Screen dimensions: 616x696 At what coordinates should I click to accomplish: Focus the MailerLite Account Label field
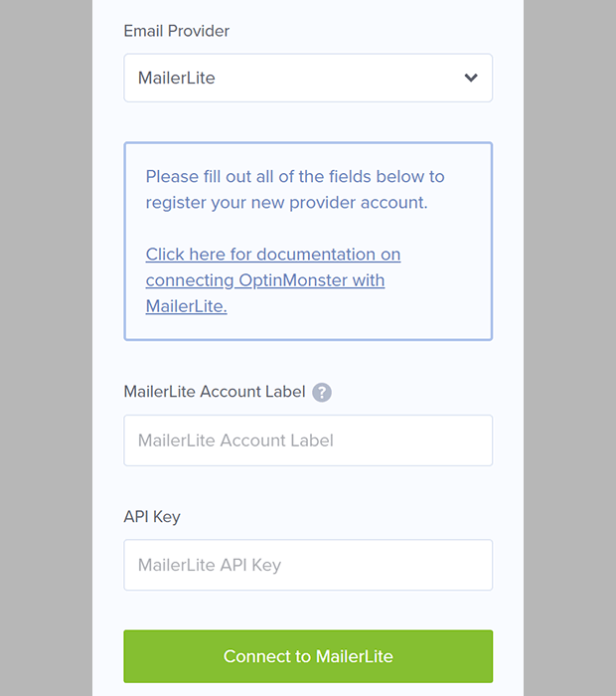308,440
